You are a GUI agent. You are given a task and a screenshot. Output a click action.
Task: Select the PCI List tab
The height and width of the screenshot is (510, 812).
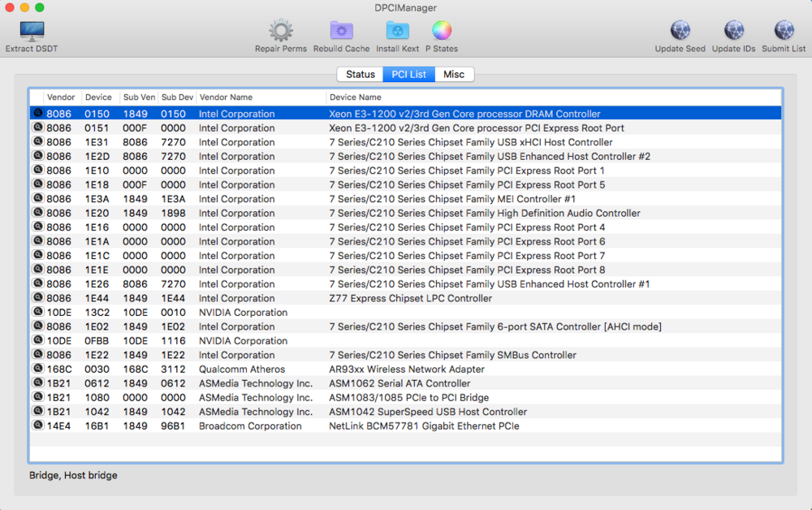pyautogui.click(x=408, y=75)
